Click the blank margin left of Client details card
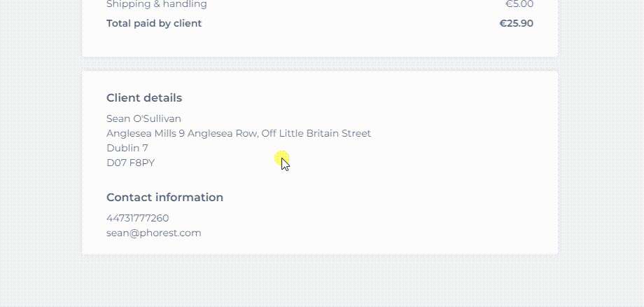This screenshot has height=307, width=644. (x=41, y=163)
